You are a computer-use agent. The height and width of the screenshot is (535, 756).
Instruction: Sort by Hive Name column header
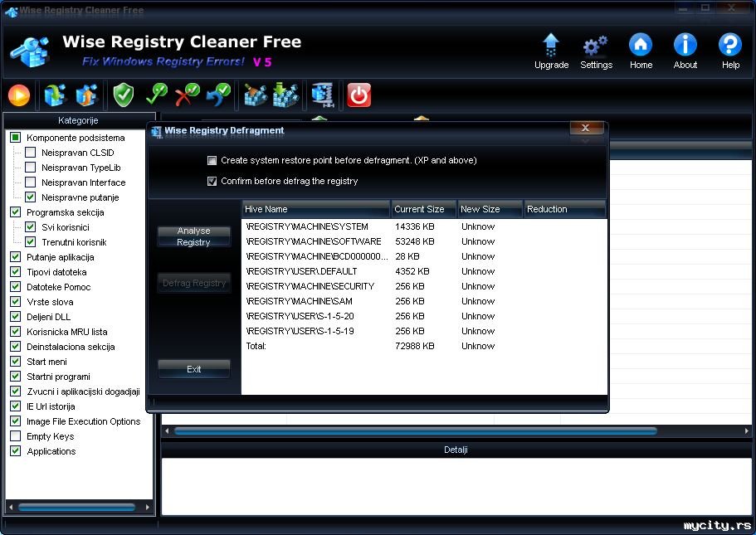pos(316,209)
